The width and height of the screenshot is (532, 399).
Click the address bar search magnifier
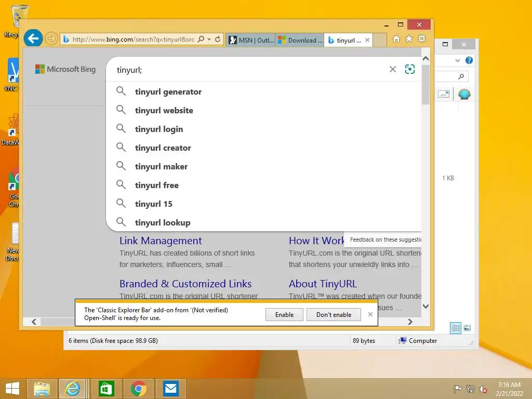tap(201, 39)
